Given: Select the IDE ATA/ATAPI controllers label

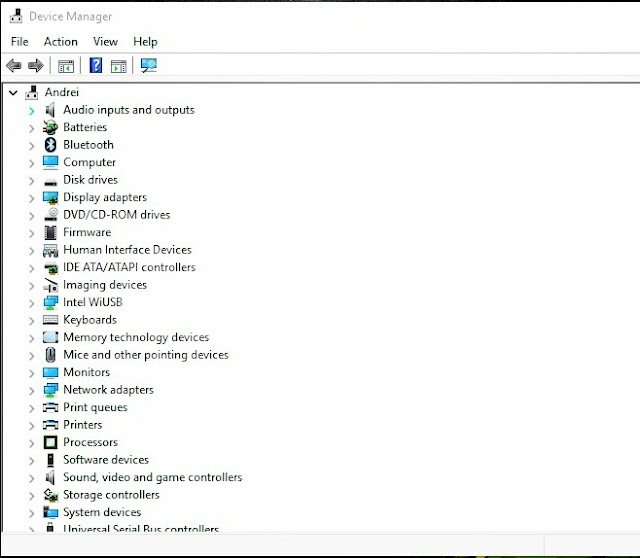Looking at the screenshot, I should coord(129,267).
